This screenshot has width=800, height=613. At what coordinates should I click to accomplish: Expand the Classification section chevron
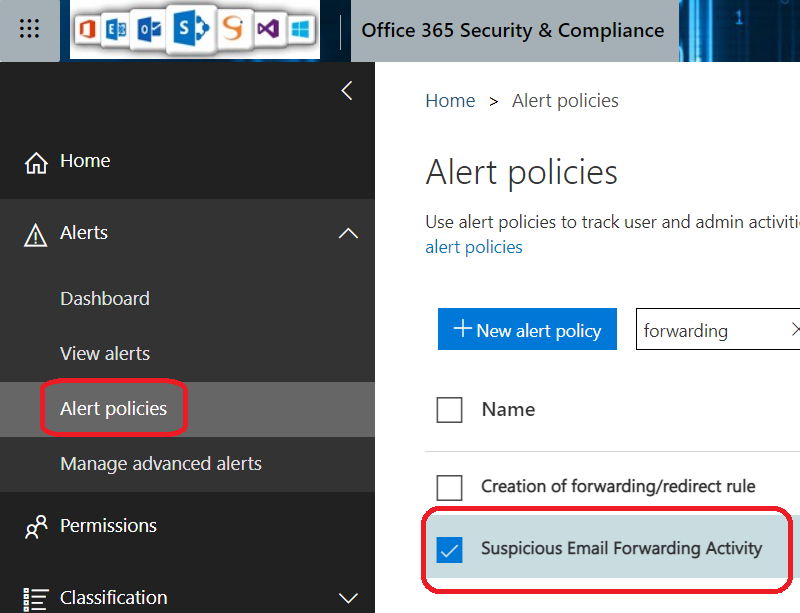coord(348,598)
